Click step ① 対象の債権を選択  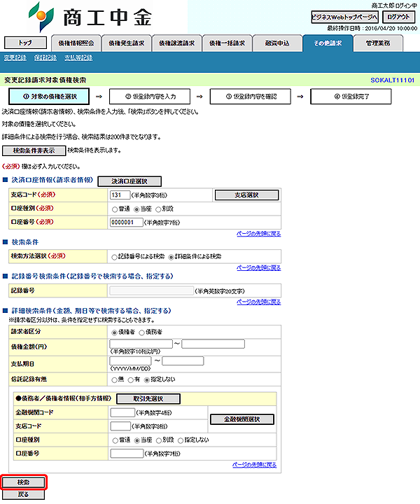point(49,97)
